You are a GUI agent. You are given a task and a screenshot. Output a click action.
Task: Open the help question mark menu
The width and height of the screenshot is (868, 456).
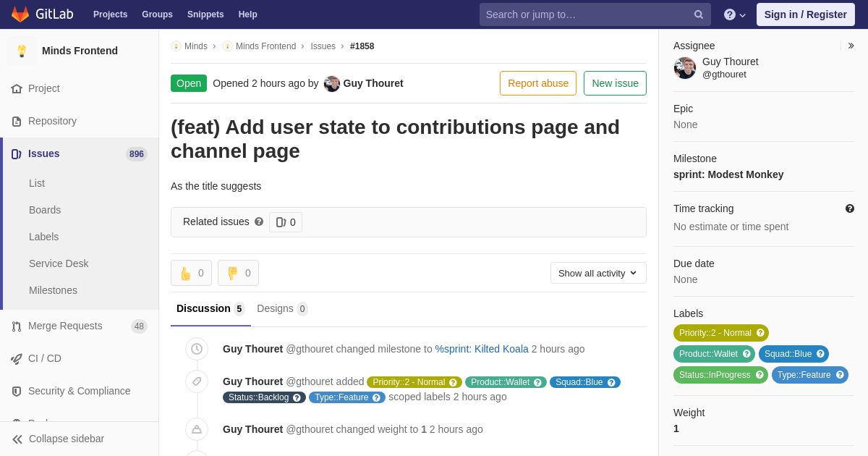point(735,14)
